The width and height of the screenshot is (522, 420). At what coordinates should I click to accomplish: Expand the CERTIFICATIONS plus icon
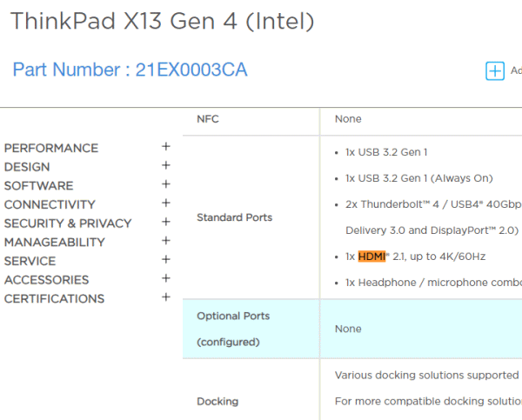[166, 297]
